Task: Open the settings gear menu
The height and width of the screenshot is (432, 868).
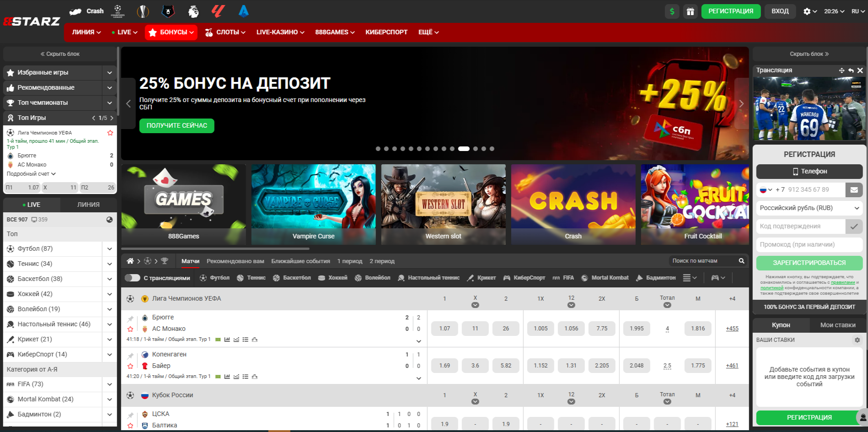Action: (809, 11)
